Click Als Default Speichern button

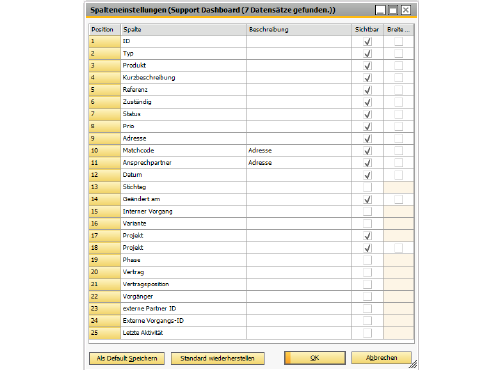[x=127, y=358]
